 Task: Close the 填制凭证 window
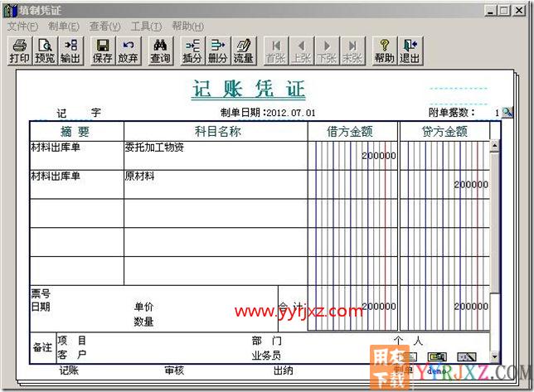pos(519,11)
